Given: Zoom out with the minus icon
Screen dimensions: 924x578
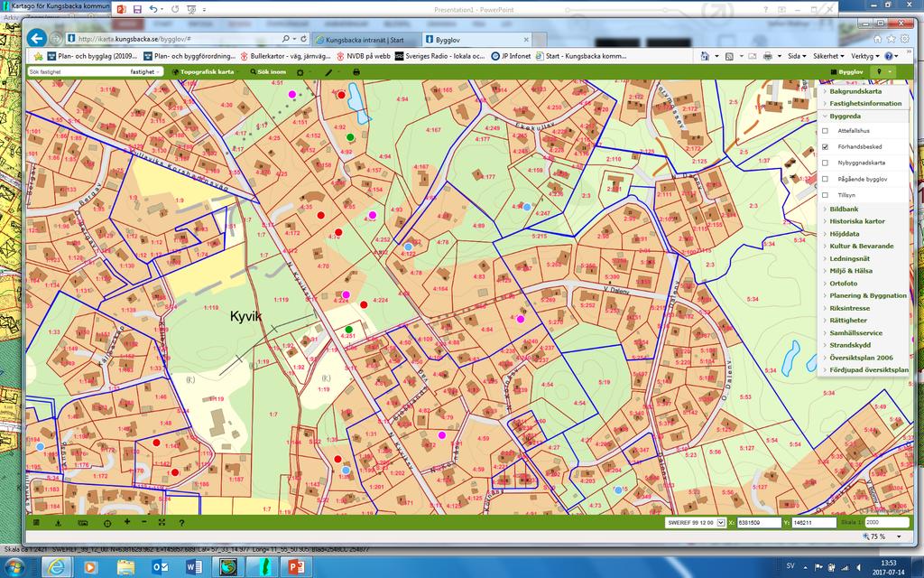Looking at the screenshot, I should [x=144, y=523].
